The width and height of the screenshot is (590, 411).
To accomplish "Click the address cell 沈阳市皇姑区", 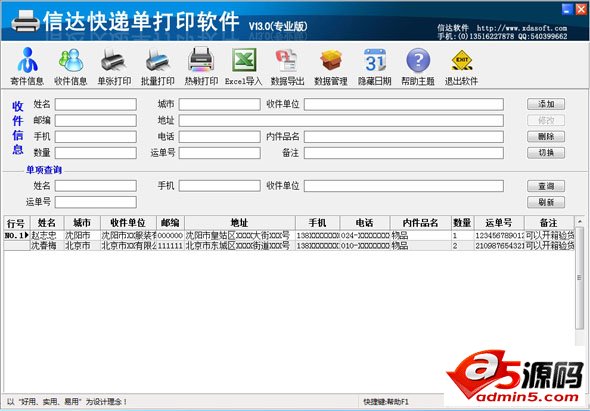I will point(240,236).
